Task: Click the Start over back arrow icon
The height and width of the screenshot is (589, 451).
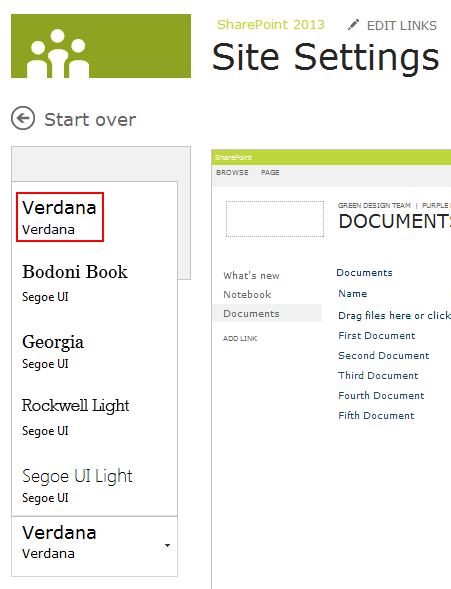Action: click(x=23, y=118)
